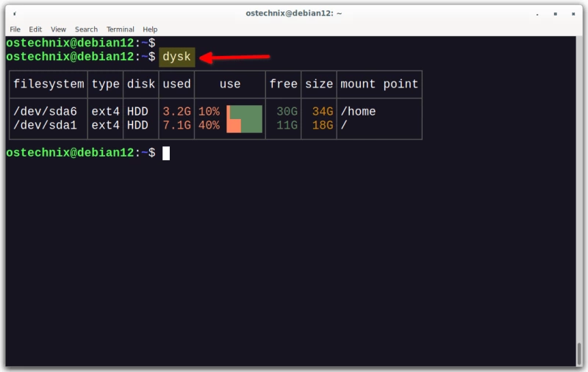Click the 18G size value

tap(323, 125)
